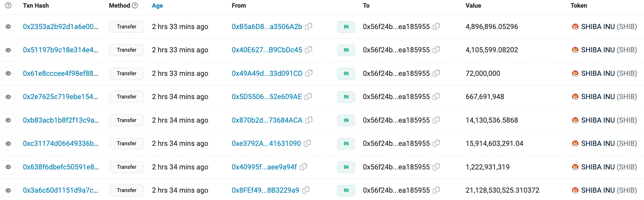This screenshot has height=200, width=644.
Task: Click the SHIBA INU token icon in the last row
Action: click(x=575, y=191)
